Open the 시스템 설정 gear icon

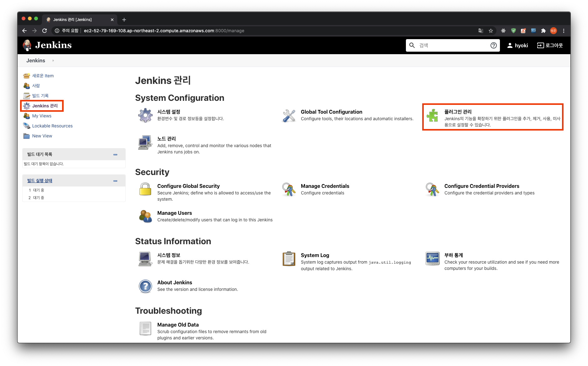click(x=145, y=115)
